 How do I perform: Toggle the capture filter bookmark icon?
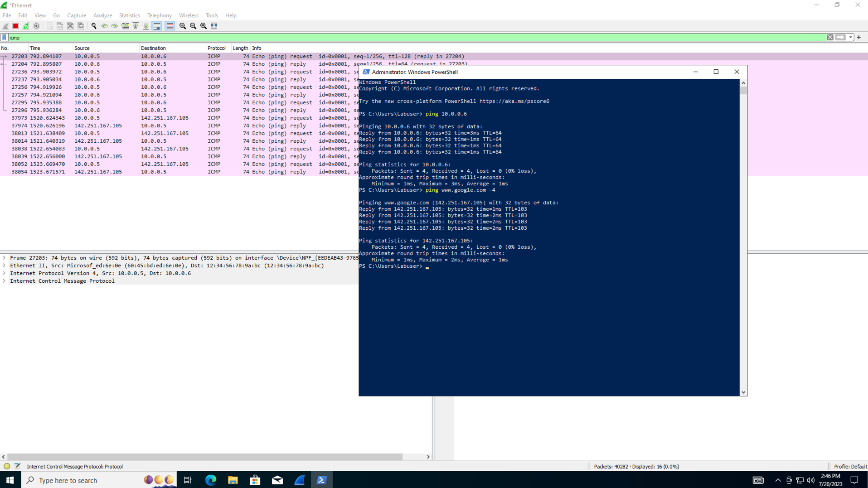point(4,37)
